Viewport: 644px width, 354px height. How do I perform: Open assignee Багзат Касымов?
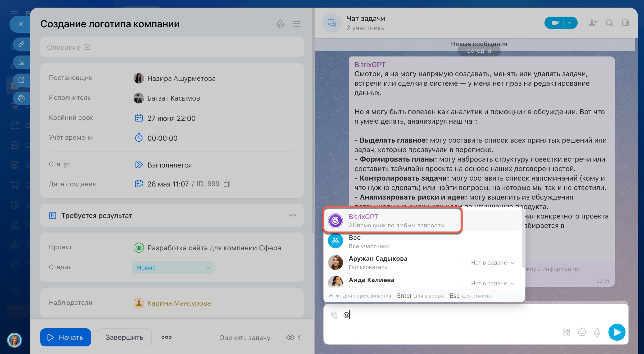(x=173, y=98)
